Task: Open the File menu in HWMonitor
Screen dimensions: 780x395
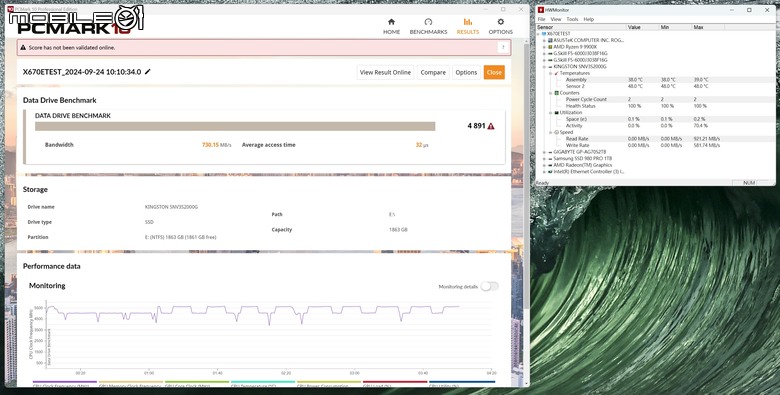Action: click(541, 19)
